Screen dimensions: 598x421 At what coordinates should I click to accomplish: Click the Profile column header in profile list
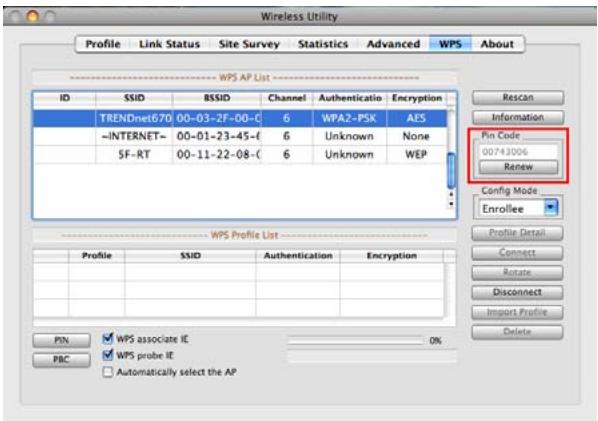[x=97, y=256]
